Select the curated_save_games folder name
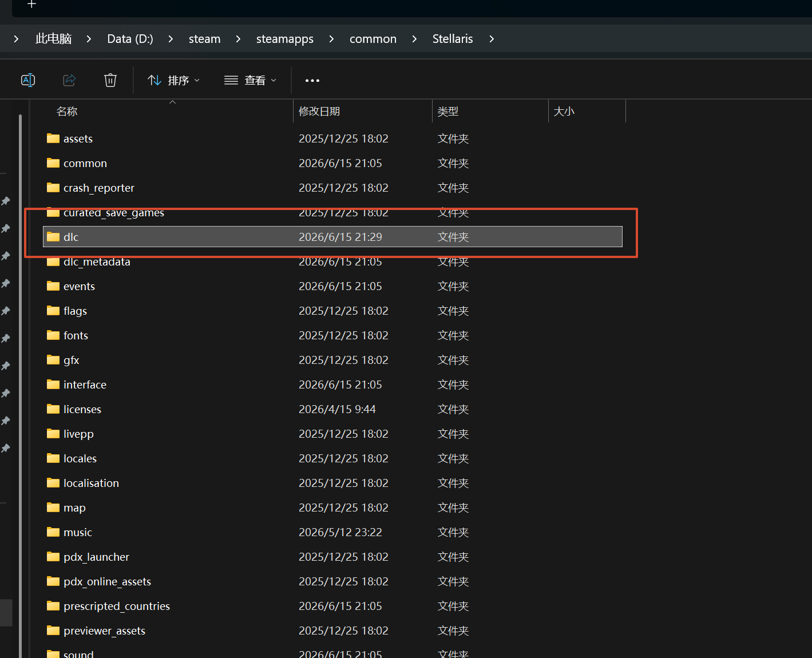The height and width of the screenshot is (658, 812). point(114,213)
